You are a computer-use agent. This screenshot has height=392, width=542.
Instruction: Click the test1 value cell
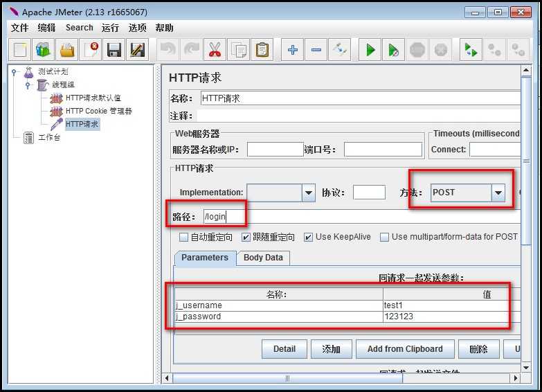tap(452, 305)
